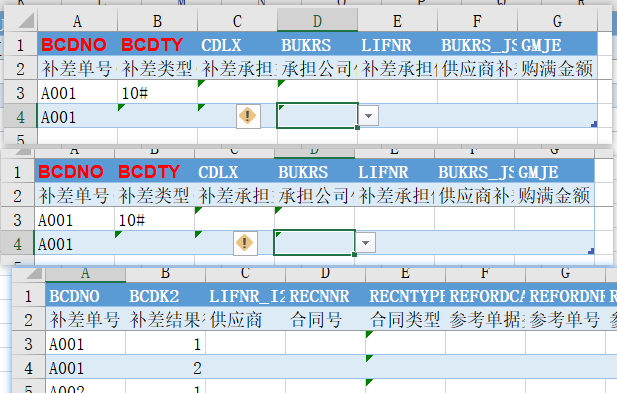Click the BUKRS cell in the top sheet
The height and width of the screenshot is (393, 617).
click(x=318, y=44)
